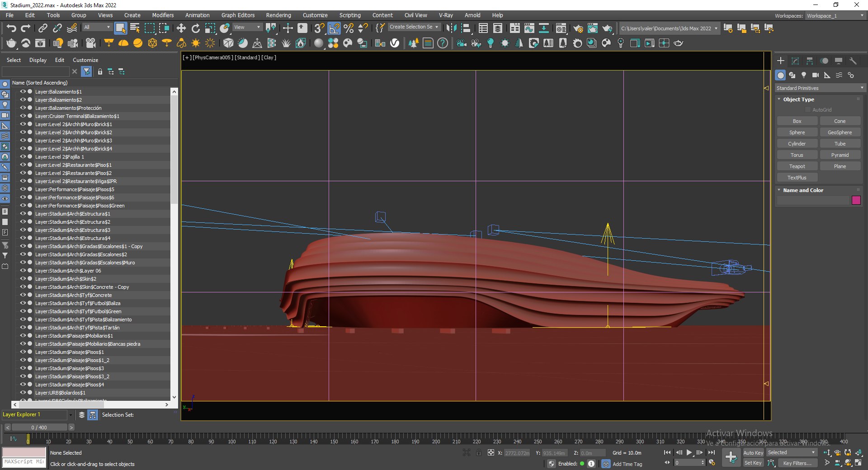Open the Motion panel tab icon

[824, 61]
